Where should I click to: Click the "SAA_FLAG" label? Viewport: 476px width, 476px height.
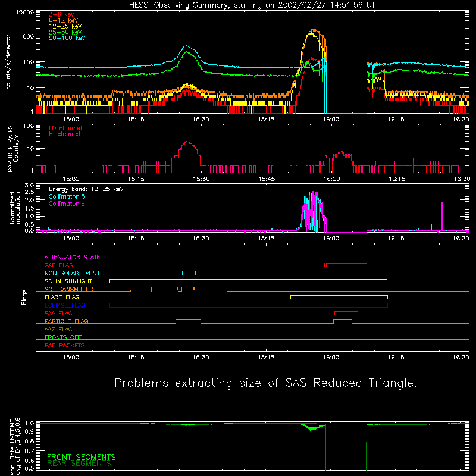point(58,313)
